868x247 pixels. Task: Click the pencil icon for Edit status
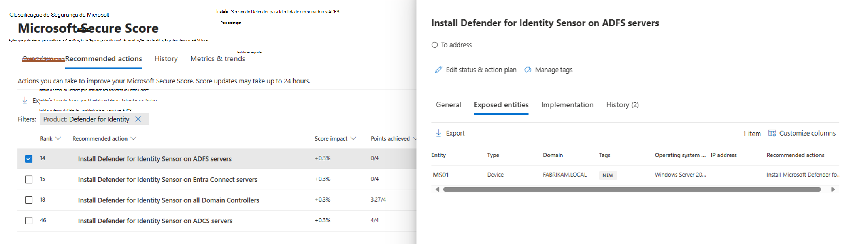point(438,70)
